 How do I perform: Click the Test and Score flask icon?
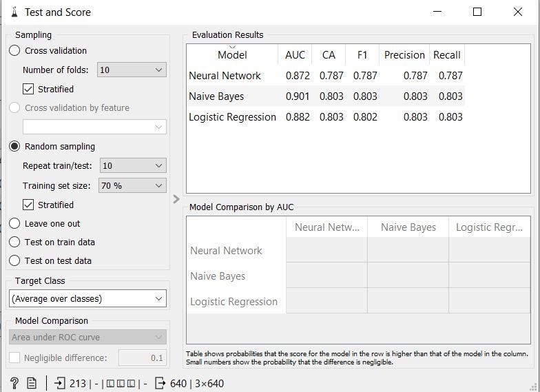pos(14,12)
